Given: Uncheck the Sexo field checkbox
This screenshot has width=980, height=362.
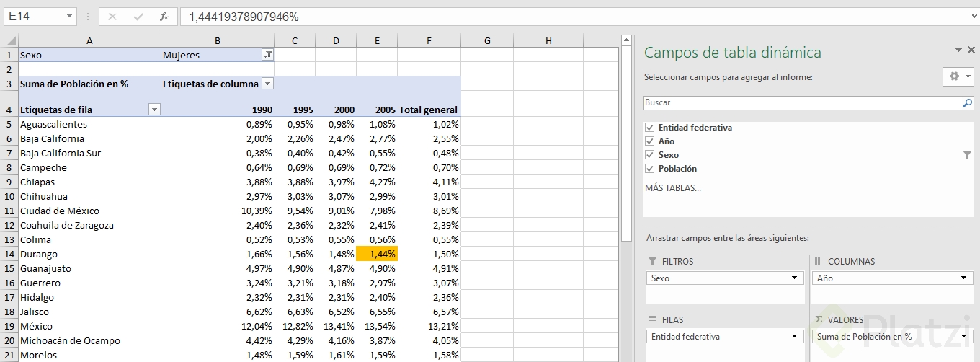Looking at the screenshot, I should [x=650, y=155].
